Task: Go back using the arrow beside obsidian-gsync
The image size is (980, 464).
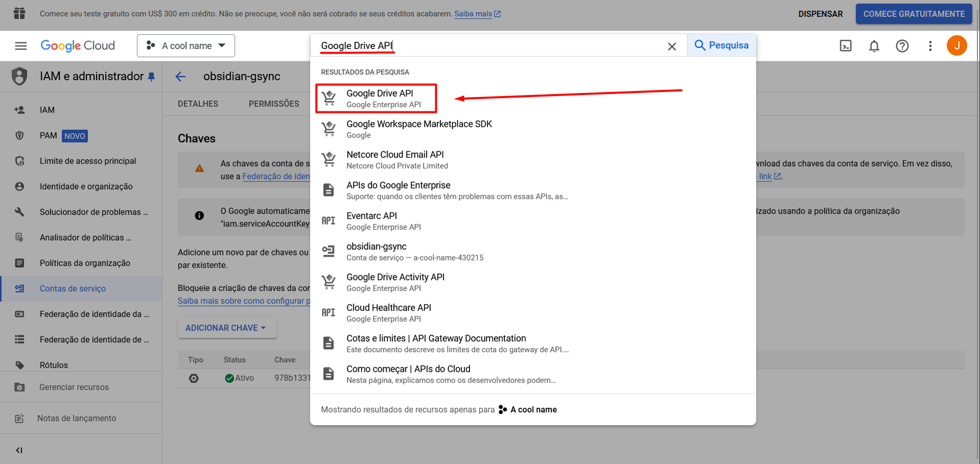Action: coord(181,77)
